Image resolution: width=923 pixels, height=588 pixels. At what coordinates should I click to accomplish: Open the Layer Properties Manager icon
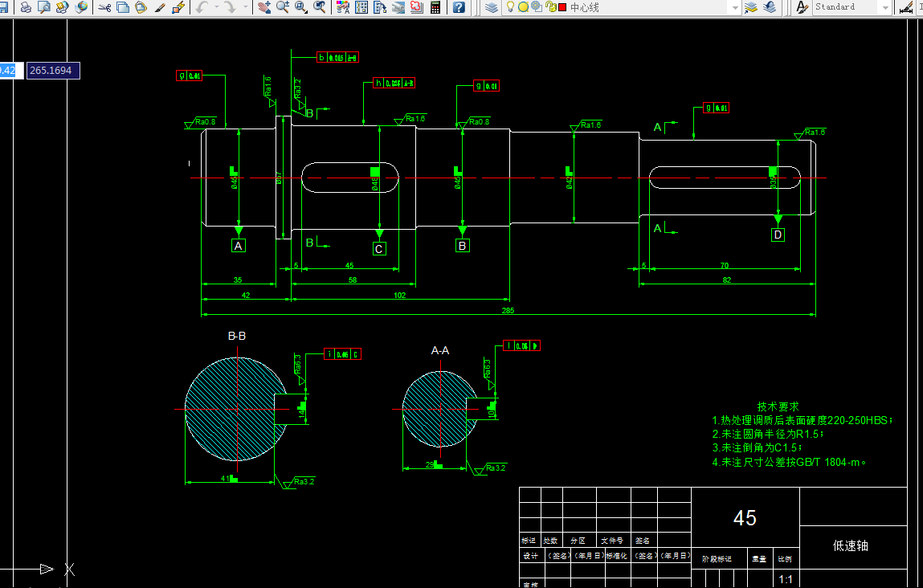click(x=492, y=7)
